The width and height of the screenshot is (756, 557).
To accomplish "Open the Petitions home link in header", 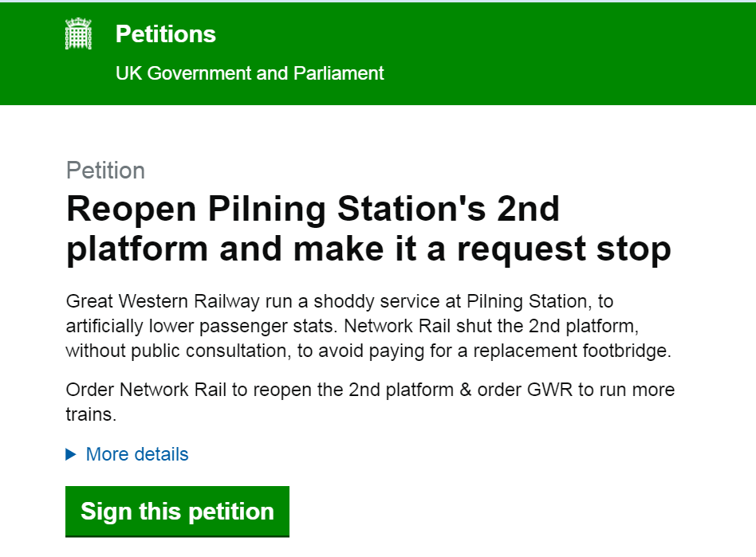I will click(166, 34).
